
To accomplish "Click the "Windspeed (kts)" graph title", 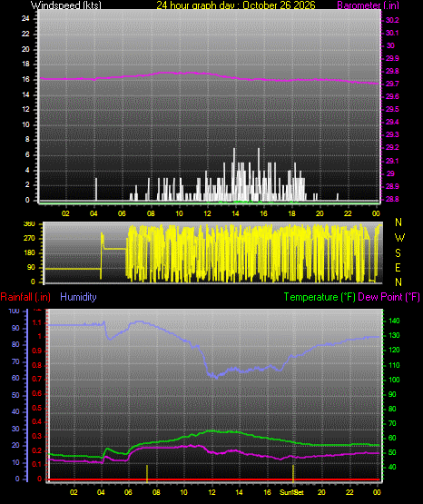I will (66, 5).
